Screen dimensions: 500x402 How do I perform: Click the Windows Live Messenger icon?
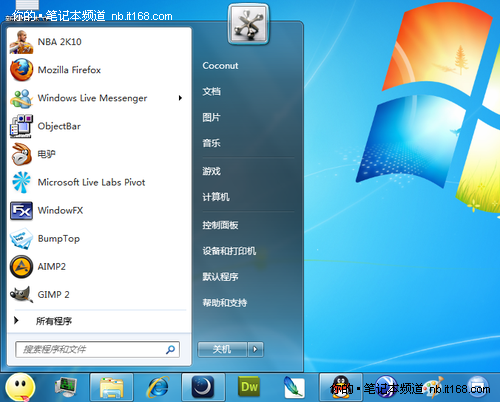[x=21, y=98]
